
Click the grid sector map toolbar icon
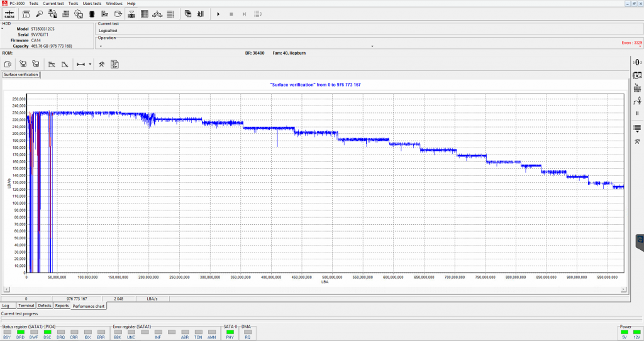tap(144, 14)
